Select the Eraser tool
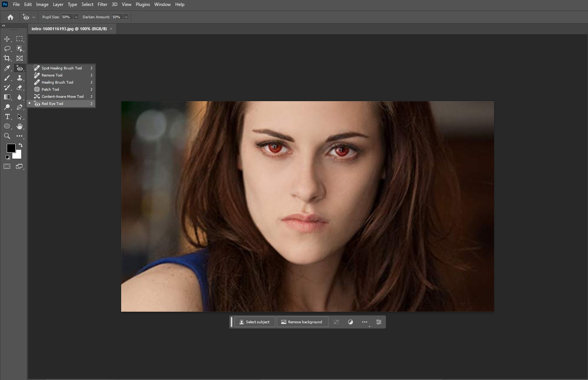The image size is (588, 380). [19, 87]
